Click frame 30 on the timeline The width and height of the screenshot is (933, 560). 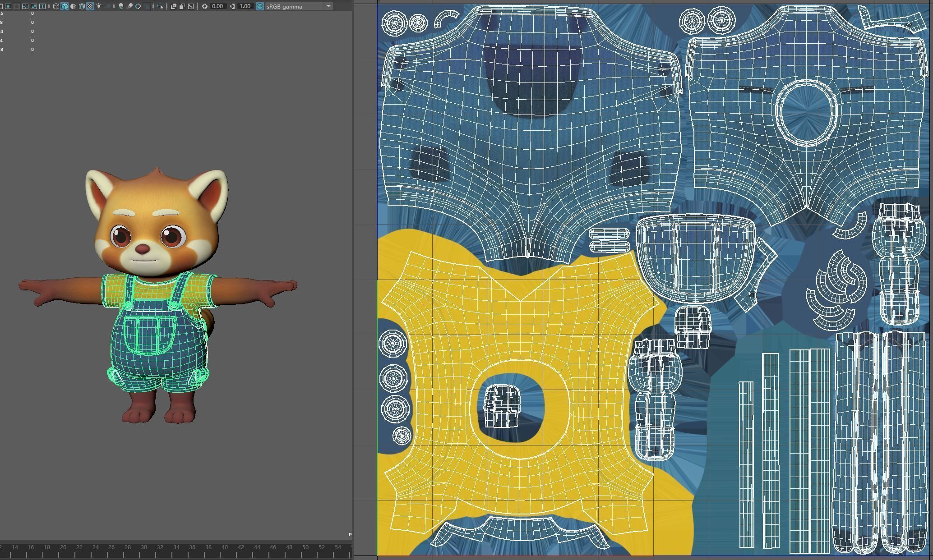[x=144, y=547]
